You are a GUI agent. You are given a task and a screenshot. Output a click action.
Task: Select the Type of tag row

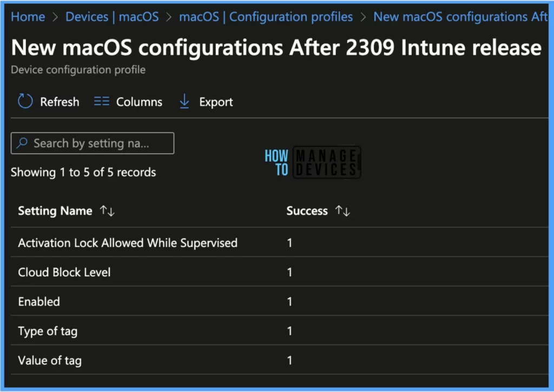(48, 331)
